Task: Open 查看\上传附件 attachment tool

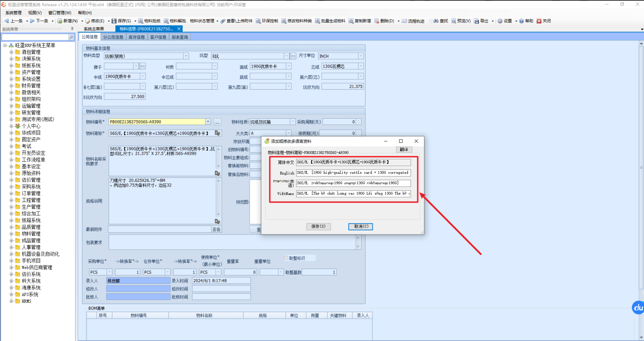Action: point(236,21)
